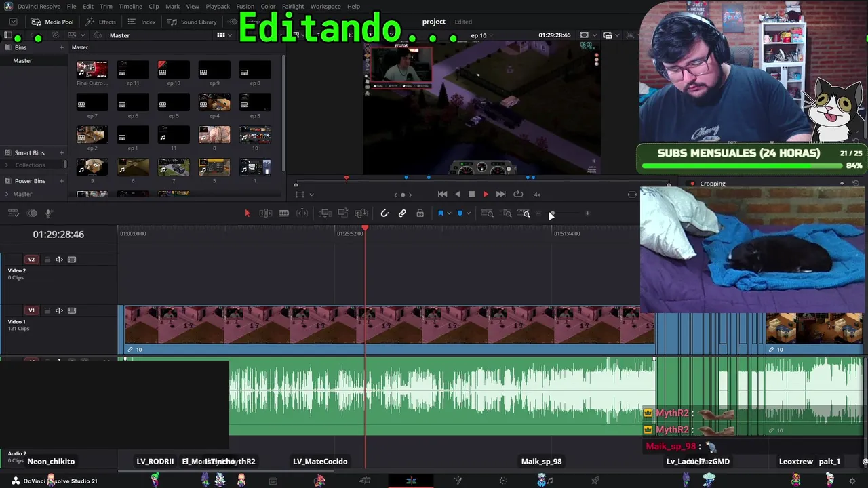
Task: Toggle loop playback
Action: (518, 195)
